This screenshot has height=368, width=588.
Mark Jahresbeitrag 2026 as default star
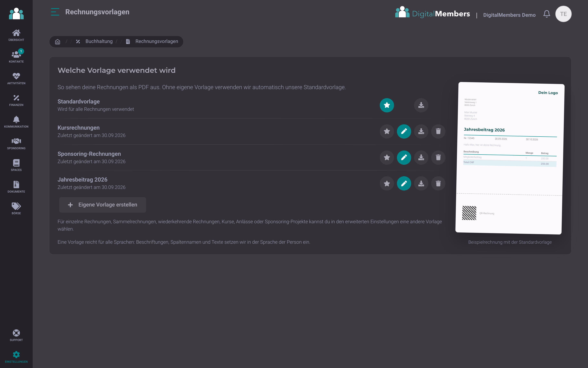[387, 183]
